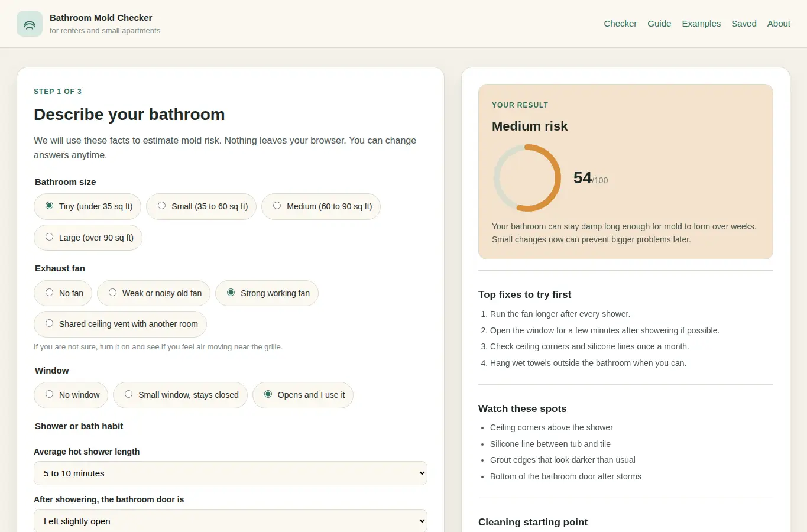Screen dimensions: 807x532
Task: Click the Bathroom Mold Checker title
Action: point(101,18)
